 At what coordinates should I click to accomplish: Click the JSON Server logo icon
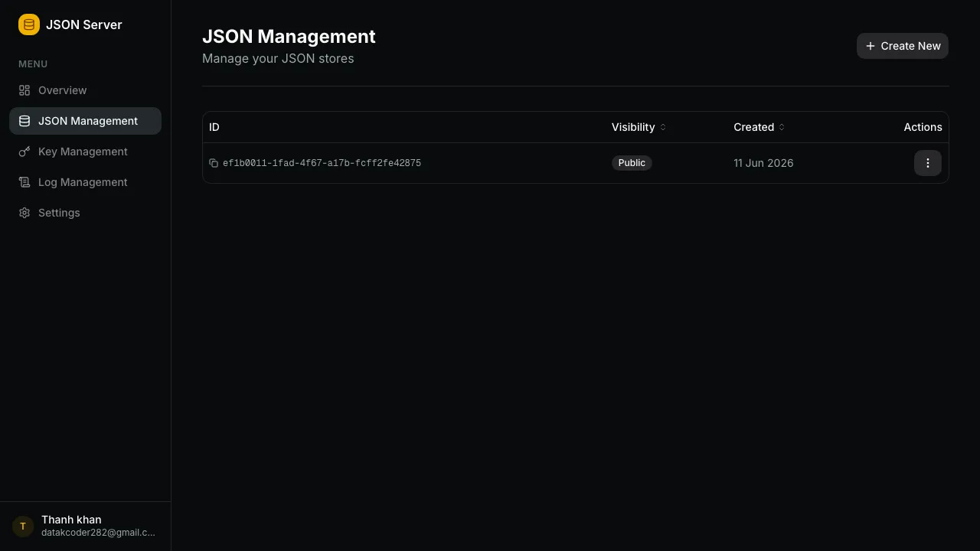[x=29, y=24]
